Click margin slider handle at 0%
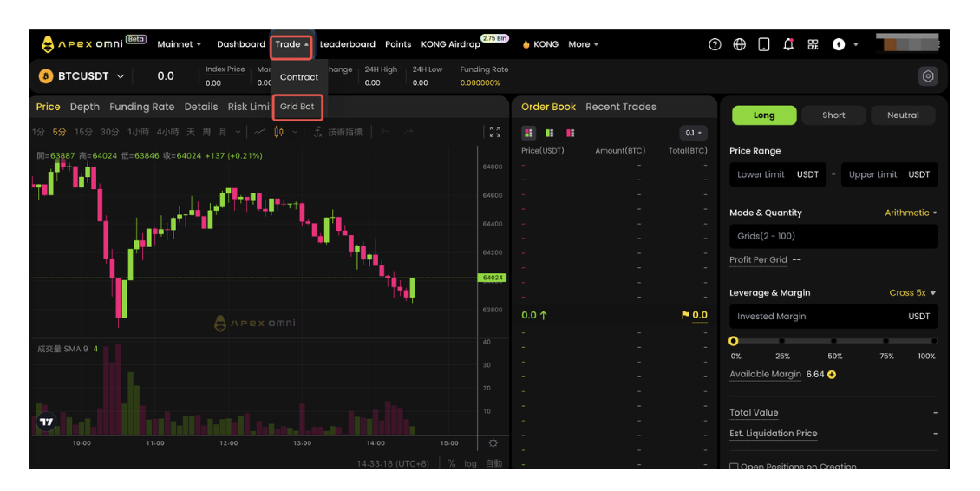980x491 pixels. pos(733,341)
